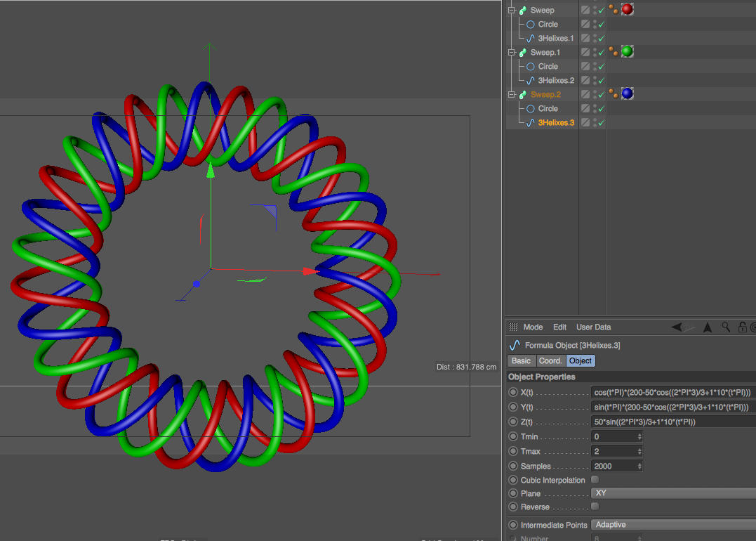
Task: Switch to the Coord. tab
Action: coord(550,360)
